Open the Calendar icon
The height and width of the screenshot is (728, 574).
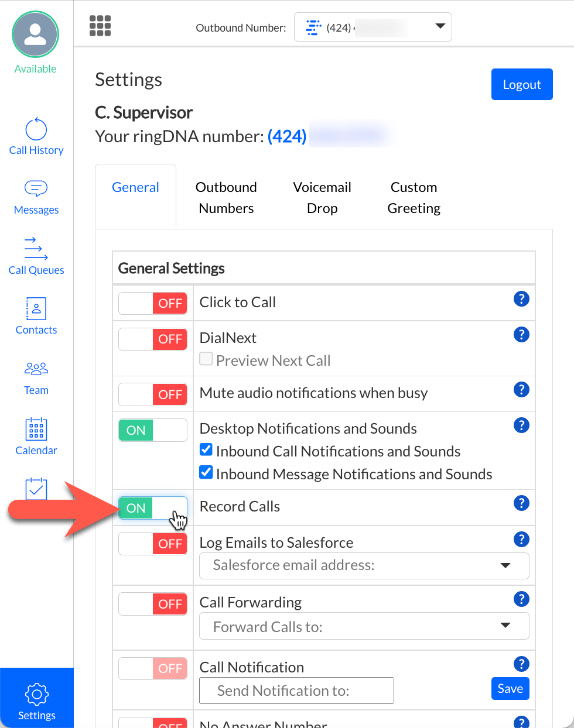tap(36, 437)
